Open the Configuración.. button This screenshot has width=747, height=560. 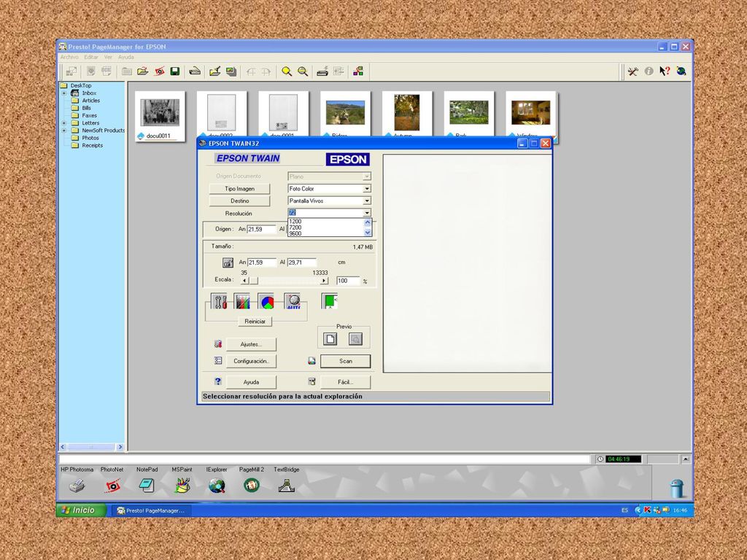[251, 361]
